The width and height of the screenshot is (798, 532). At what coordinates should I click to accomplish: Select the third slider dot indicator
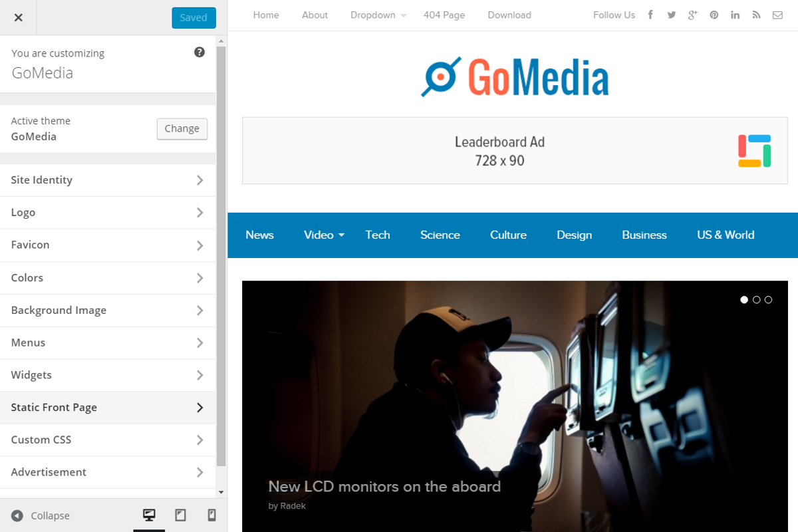point(768,300)
